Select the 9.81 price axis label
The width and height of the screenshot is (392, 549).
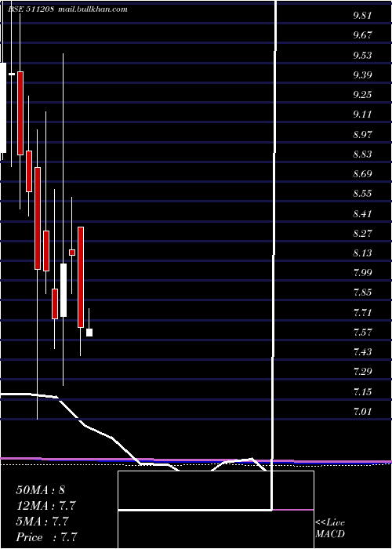[x=362, y=16]
